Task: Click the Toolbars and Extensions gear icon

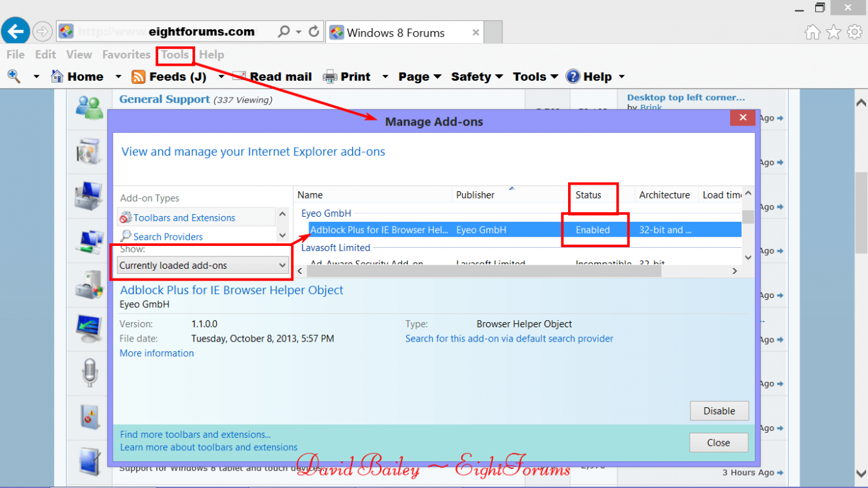Action: (126, 218)
